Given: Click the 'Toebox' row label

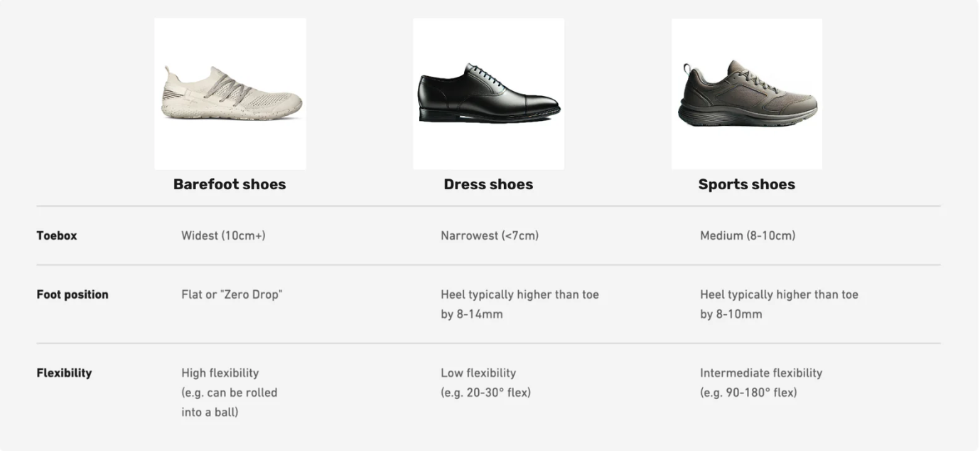Looking at the screenshot, I should [57, 235].
